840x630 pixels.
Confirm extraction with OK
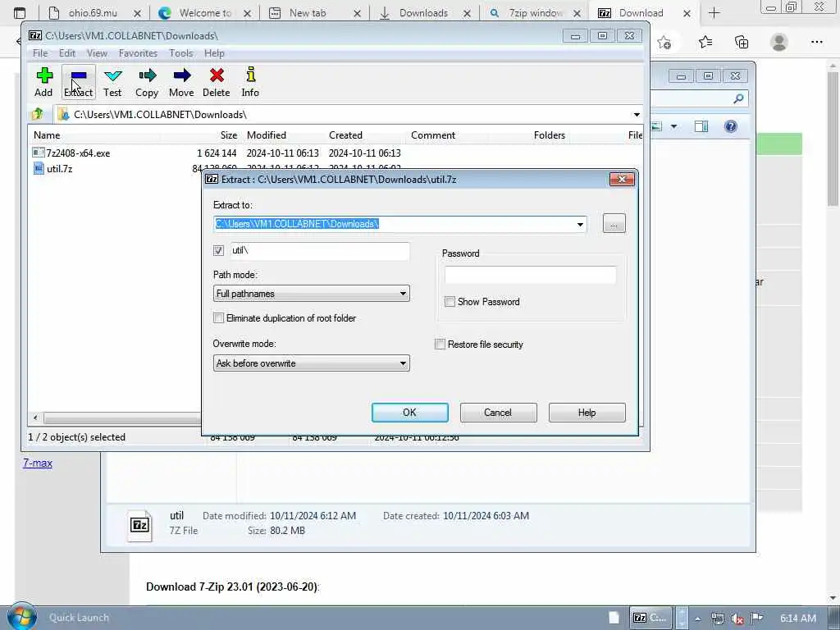pyautogui.click(x=410, y=413)
